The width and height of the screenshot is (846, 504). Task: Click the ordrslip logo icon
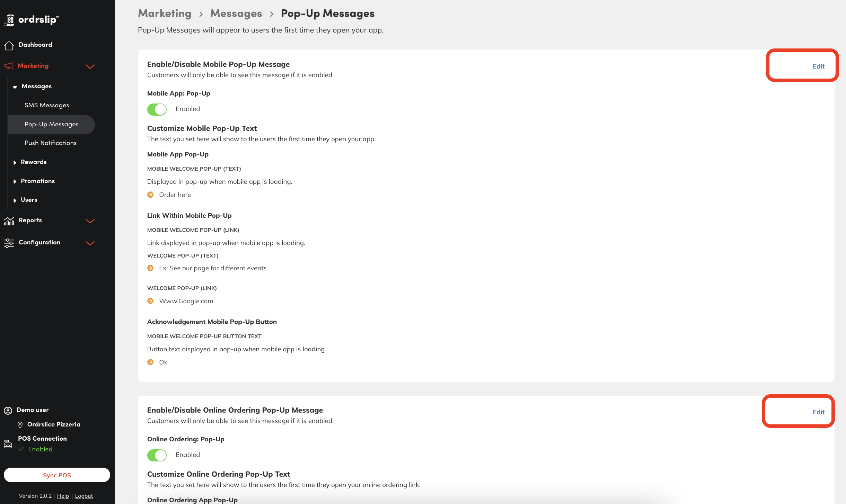(9, 20)
